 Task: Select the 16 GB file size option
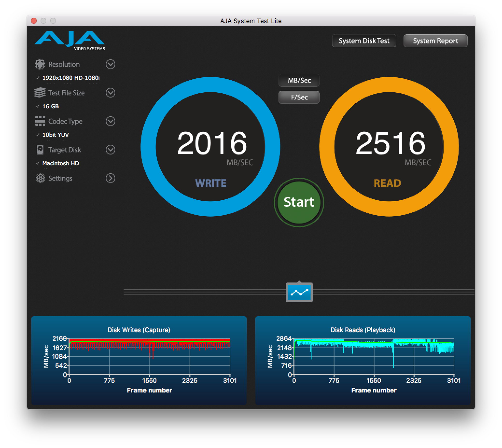coord(51,106)
